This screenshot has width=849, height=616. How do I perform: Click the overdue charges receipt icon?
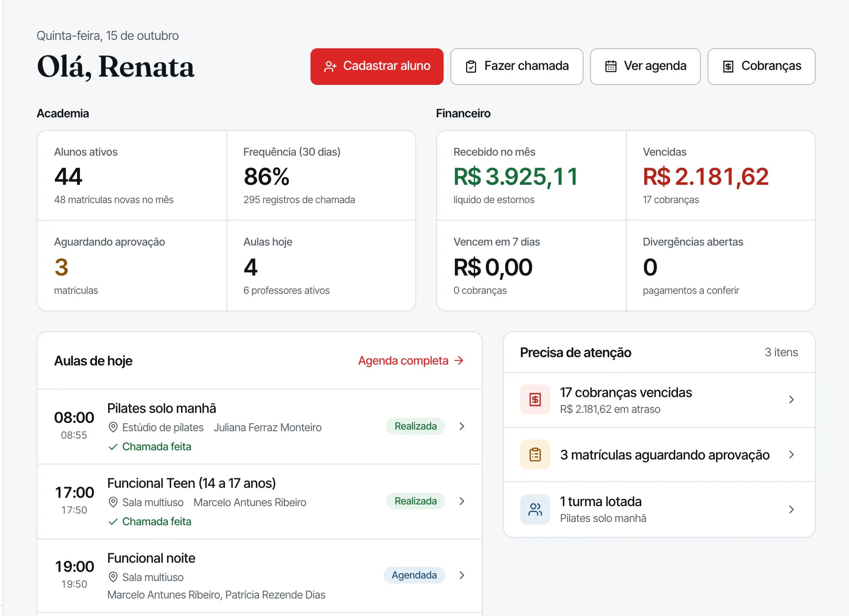pos(535,400)
